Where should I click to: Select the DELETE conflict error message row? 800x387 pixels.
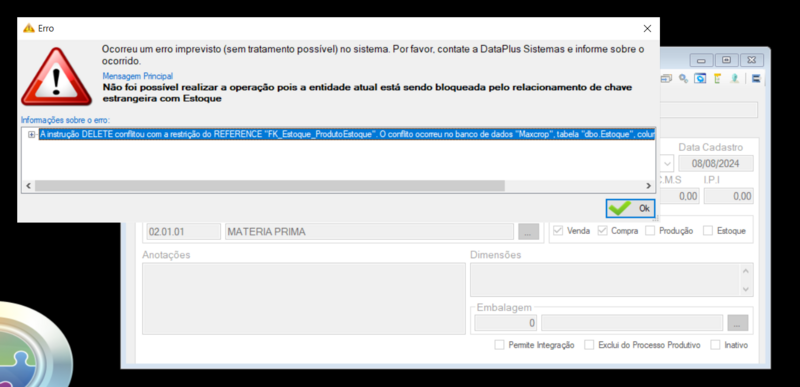347,134
